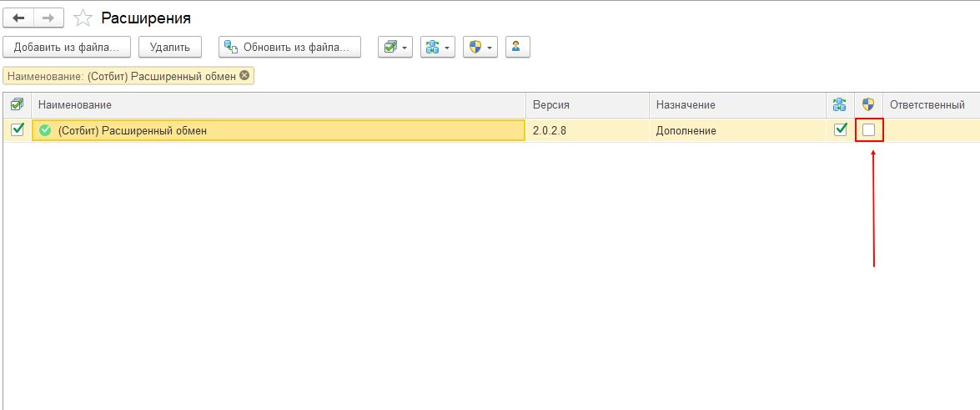Uncheck the checkbox left of the shield column
980x410 pixels.
point(841,130)
